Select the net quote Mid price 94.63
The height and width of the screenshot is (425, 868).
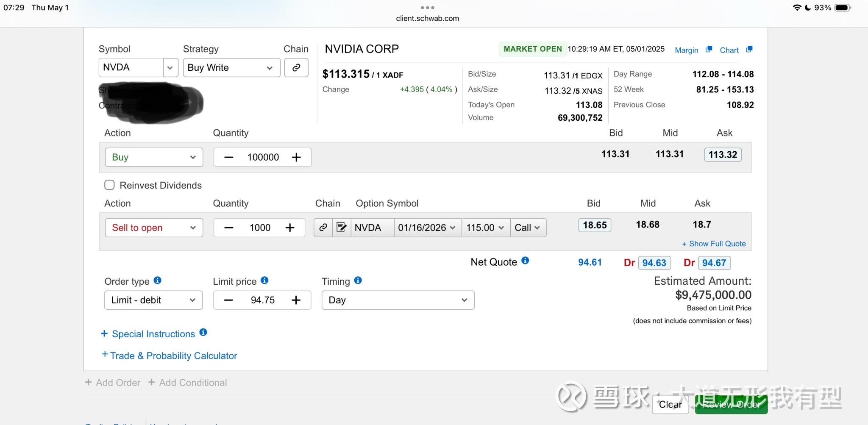[x=654, y=263]
